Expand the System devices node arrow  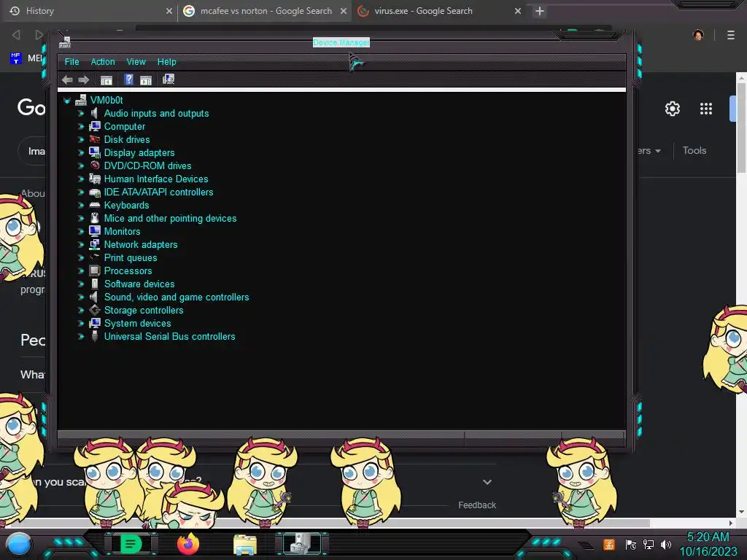[81, 323]
